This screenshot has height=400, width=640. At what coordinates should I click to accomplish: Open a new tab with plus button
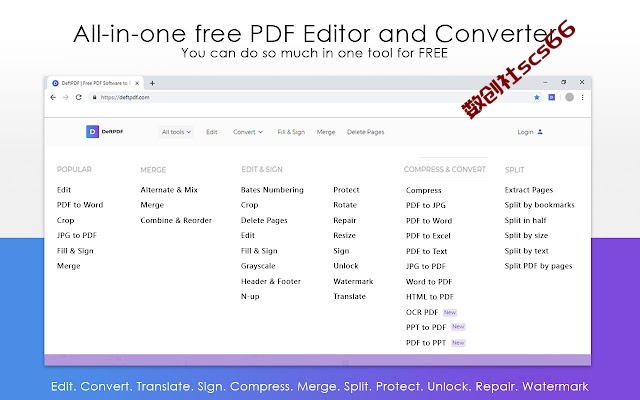pyautogui.click(x=152, y=83)
